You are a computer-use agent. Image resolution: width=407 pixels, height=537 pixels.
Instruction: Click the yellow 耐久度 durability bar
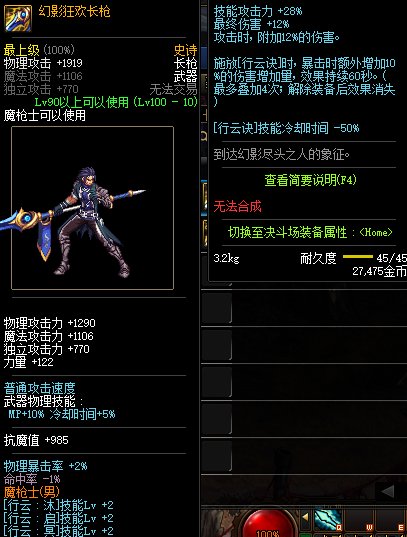click(357, 257)
